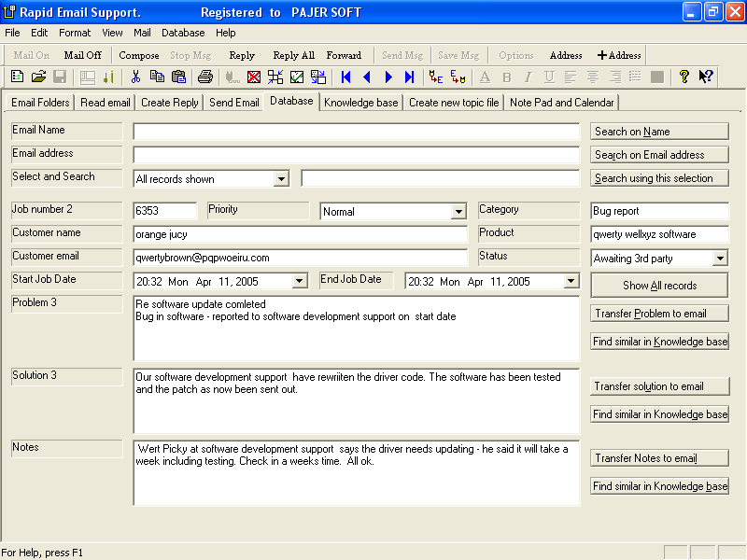
Task: Open the Database menu
Action: (x=183, y=33)
